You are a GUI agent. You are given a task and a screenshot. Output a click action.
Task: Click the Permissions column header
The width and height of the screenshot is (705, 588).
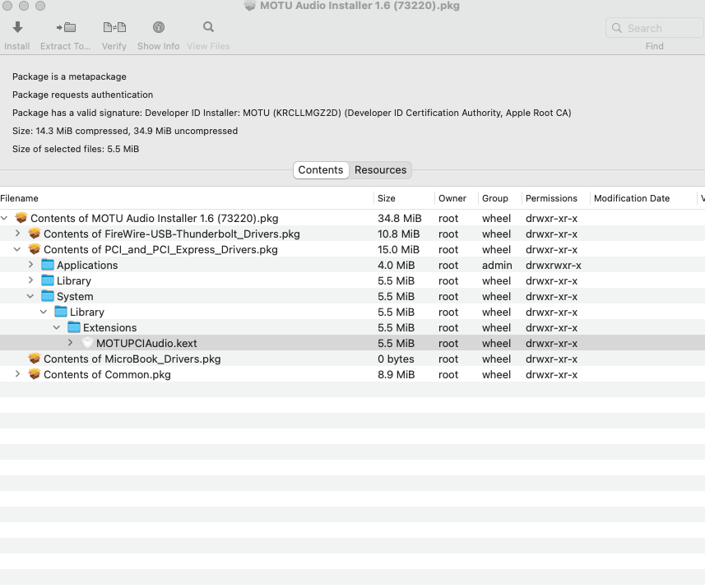point(551,198)
